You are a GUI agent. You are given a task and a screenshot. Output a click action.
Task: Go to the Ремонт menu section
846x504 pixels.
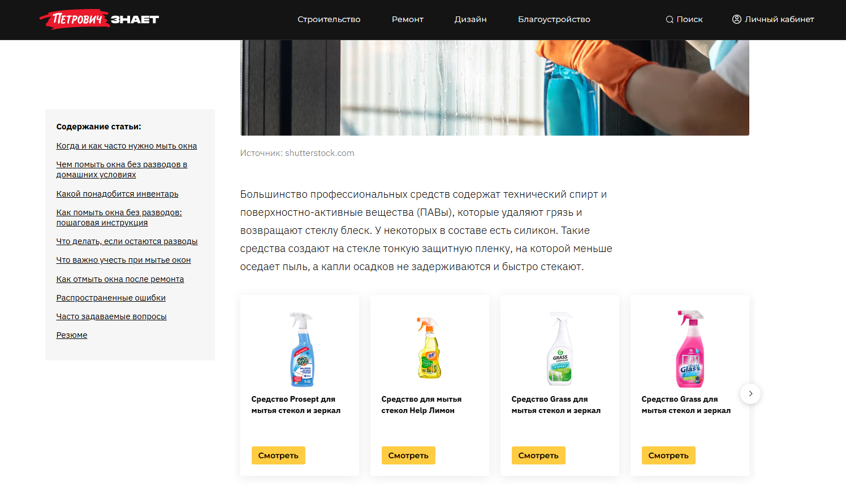408,19
